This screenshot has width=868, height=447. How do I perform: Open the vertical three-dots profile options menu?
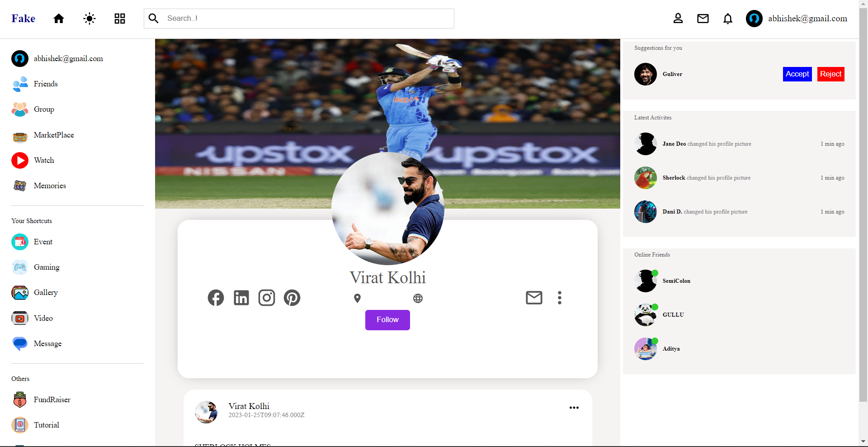coord(560,298)
